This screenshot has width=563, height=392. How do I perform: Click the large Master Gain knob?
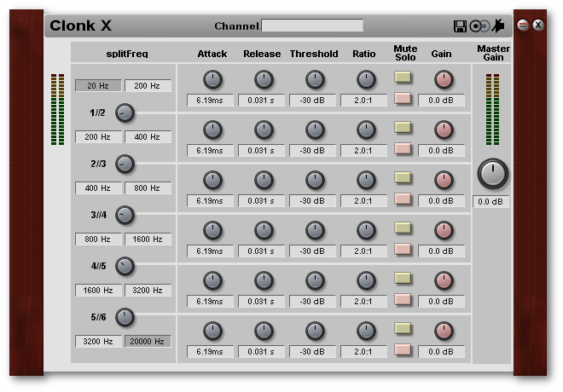pos(492,174)
